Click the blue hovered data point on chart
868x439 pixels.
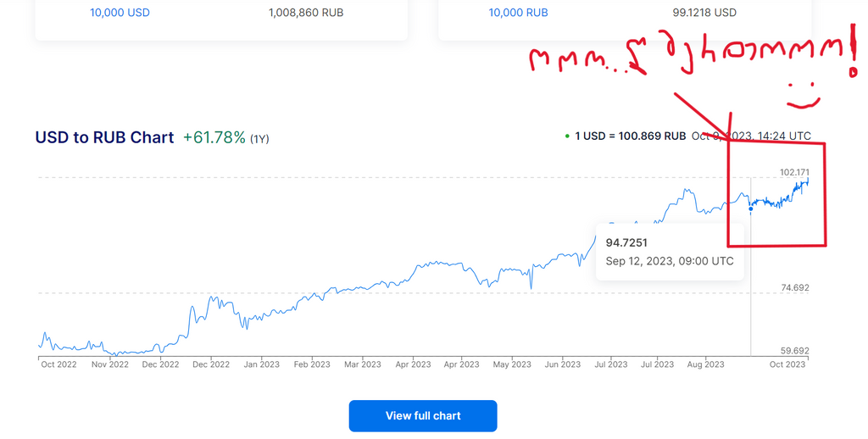pyautogui.click(x=751, y=208)
